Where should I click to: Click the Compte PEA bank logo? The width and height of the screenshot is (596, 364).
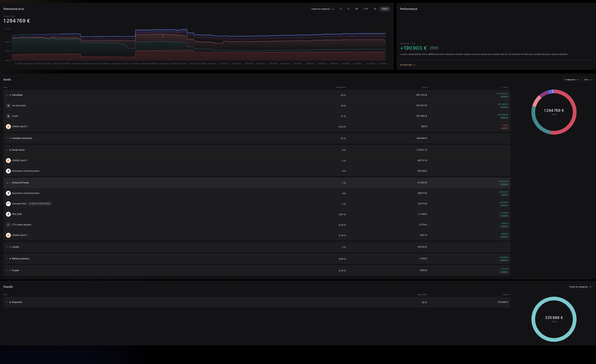point(8,204)
